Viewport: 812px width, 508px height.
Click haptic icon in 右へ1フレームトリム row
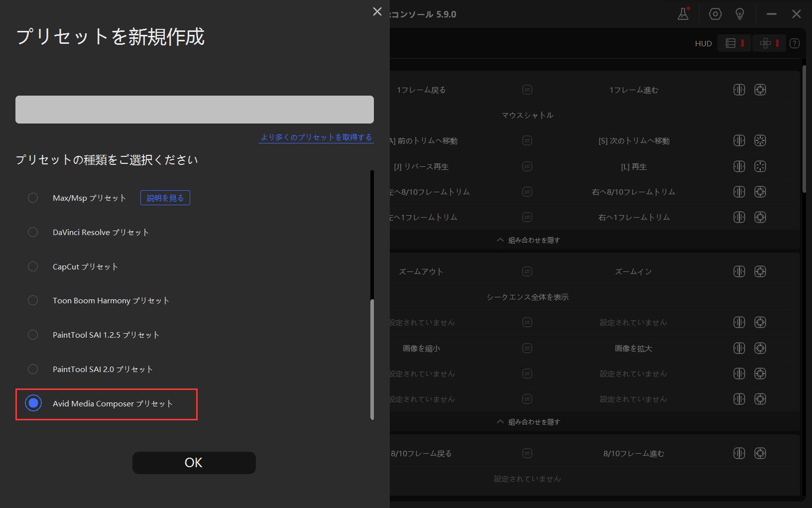739,217
